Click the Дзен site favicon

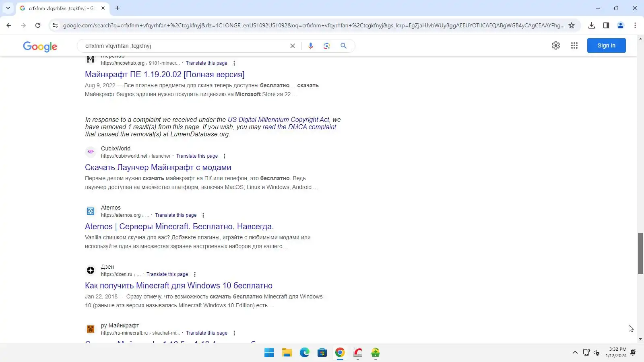(91, 270)
